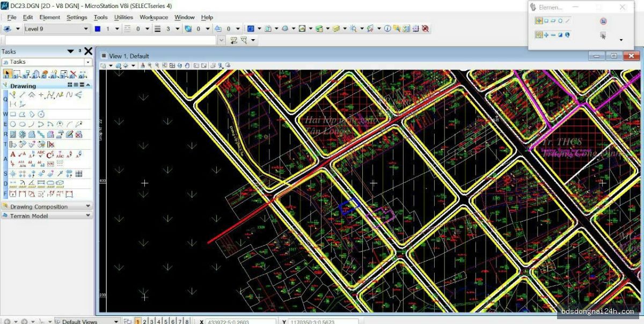The image size is (644, 324).
Task: Toggle view 3 button
Action: pyautogui.click(x=152, y=321)
